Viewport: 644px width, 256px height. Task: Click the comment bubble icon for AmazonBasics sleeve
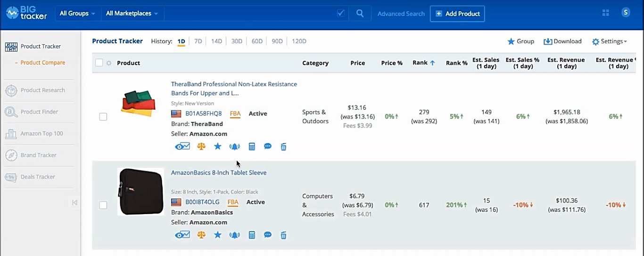coord(268,235)
